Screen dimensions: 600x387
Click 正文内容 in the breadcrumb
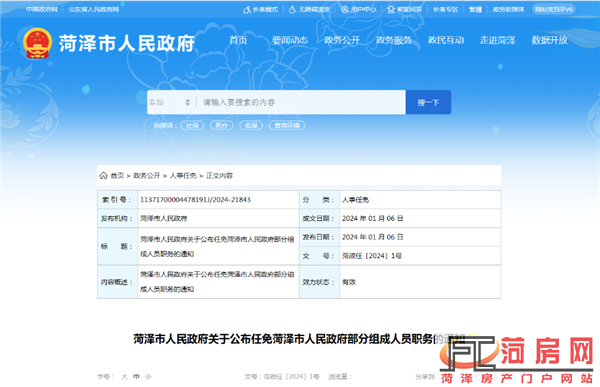[x=219, y=175]
